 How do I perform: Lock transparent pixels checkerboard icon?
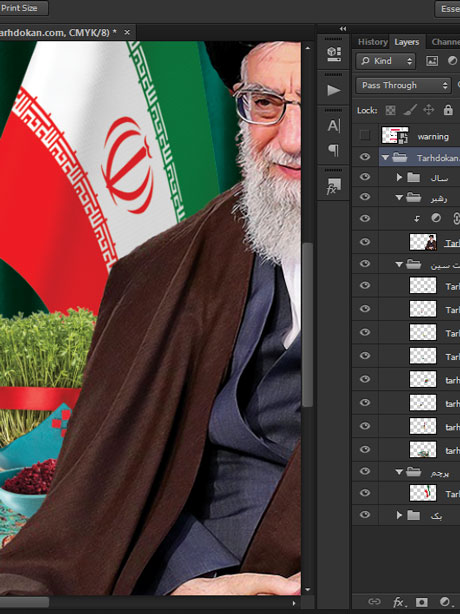(x=390, y=110)
